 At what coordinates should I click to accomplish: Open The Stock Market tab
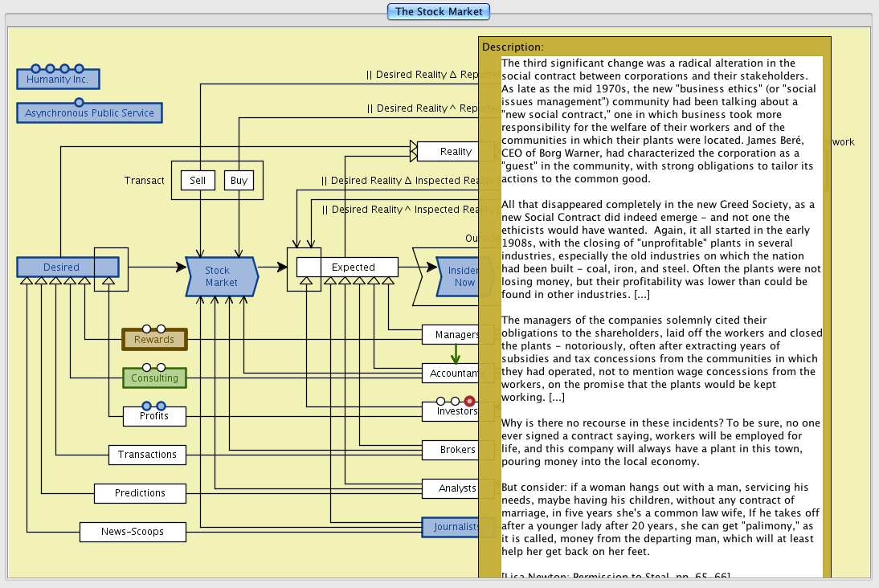pyautogui.click(x=439, y=11)
